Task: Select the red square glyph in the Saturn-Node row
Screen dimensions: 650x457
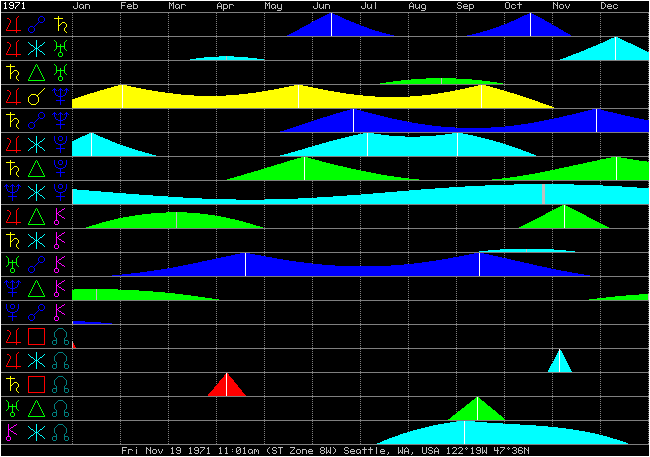Action: point(36,385)
